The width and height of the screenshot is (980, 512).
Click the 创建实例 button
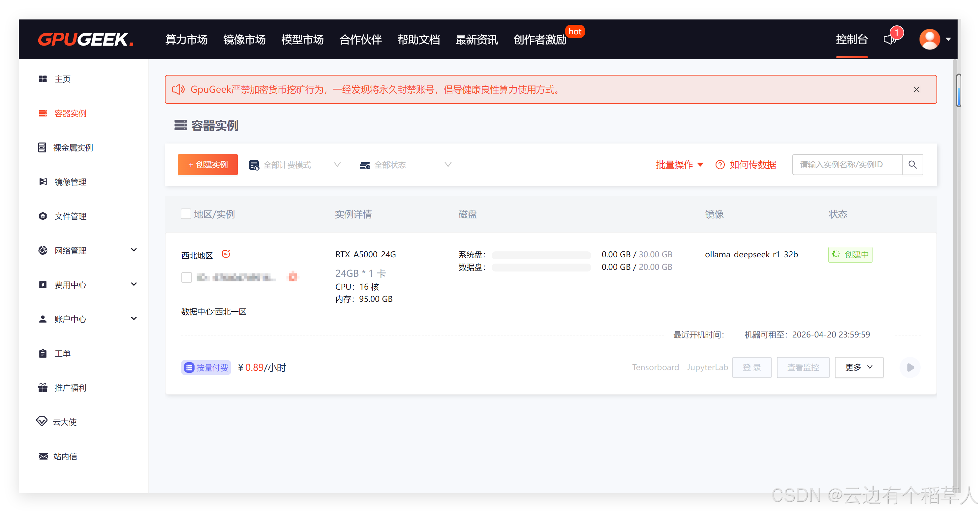[208, 164]
